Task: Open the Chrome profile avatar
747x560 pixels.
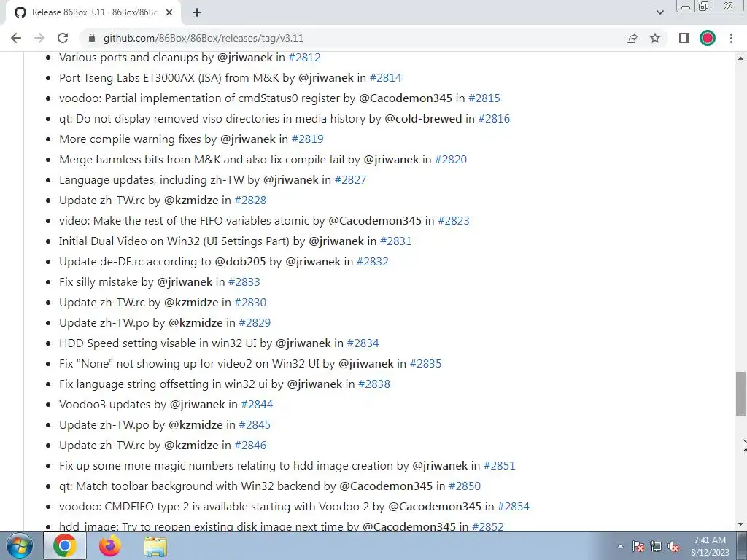Action: [x=708, y=38]
